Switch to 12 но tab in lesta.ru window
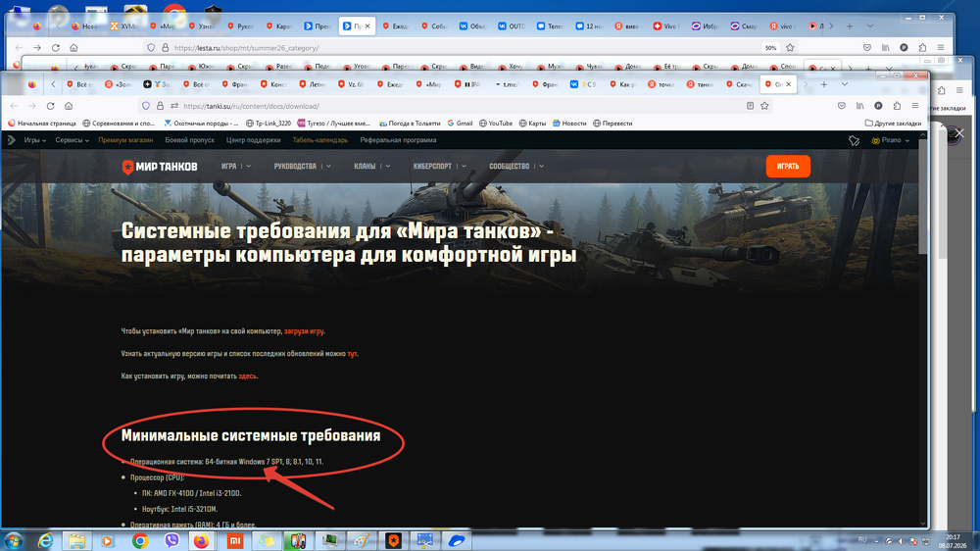 pyautogui.click(x=587, y=26)
